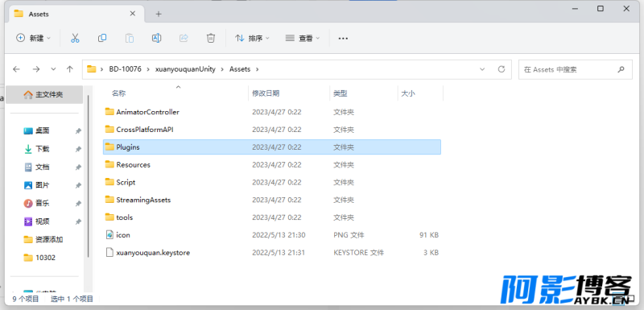644x310 pixels.
Task: Click the search magnifier icon
Action: [621, 69]
